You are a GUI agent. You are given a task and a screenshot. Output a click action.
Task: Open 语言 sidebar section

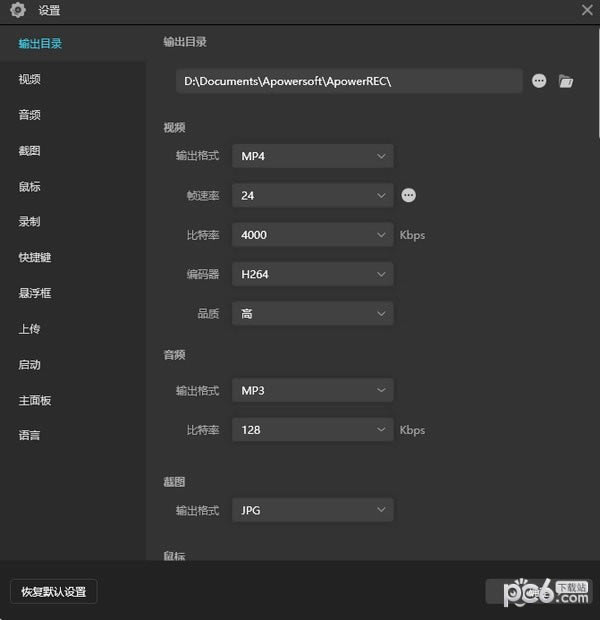pos(30,435)
